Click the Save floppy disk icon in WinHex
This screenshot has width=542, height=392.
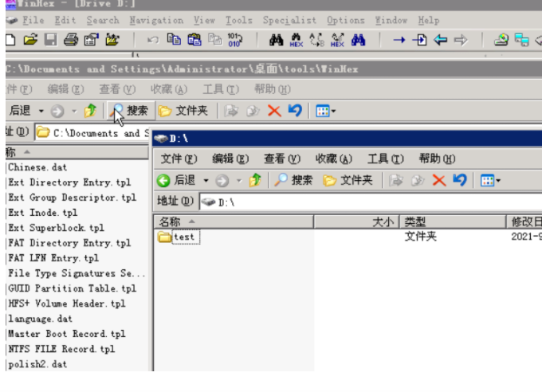[x=50, y=40]
